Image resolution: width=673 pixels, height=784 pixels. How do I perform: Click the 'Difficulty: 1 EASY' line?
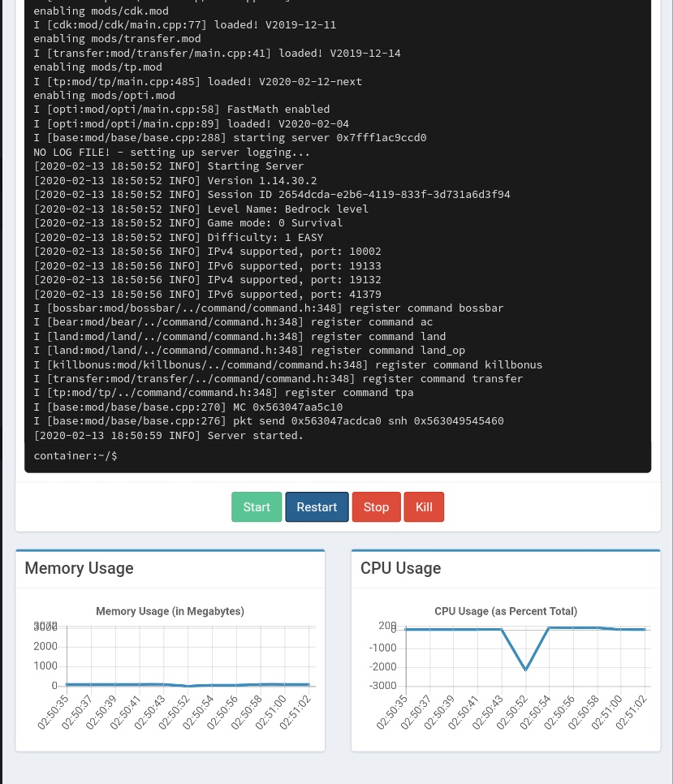pos(179,238)
